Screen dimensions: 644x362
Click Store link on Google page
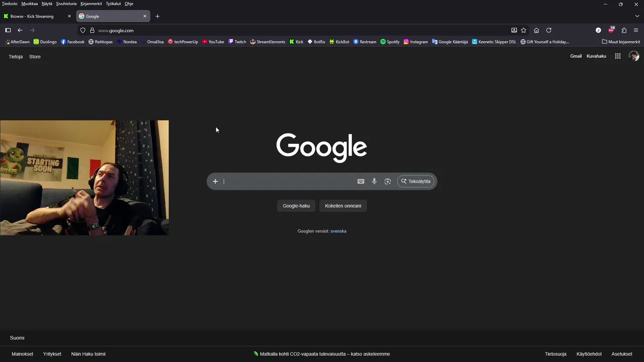coord(35,56)
